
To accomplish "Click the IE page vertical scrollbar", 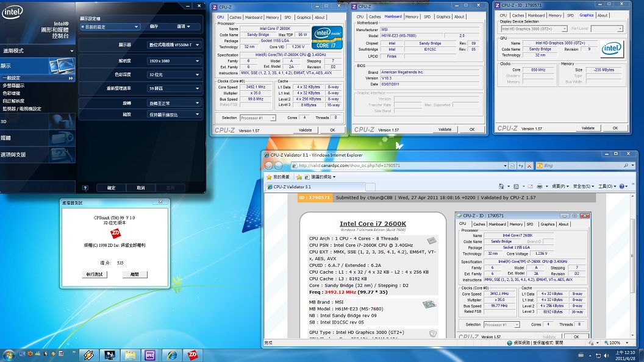I will tap(633, 265).
